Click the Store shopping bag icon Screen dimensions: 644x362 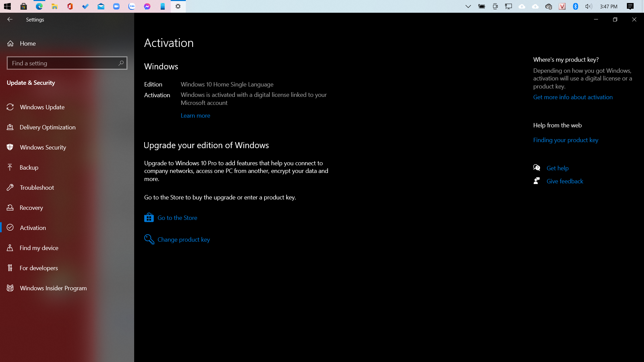coord(149,218)
